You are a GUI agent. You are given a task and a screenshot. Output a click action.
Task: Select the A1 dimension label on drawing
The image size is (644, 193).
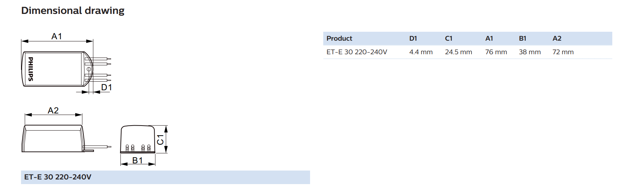click(x=57, y=36)
